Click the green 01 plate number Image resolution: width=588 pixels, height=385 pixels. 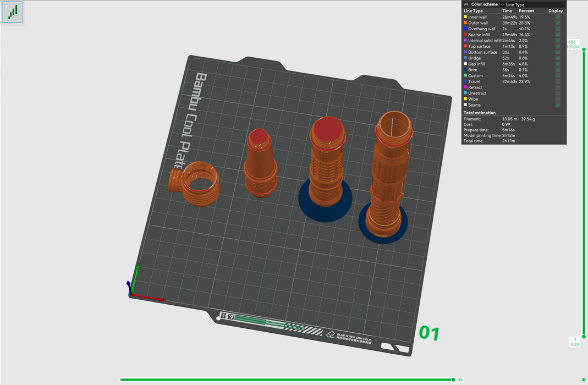click(x=430, y=333)
